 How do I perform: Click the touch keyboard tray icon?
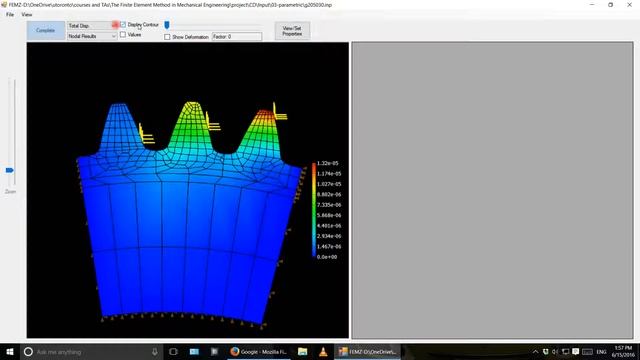(587, 352)
